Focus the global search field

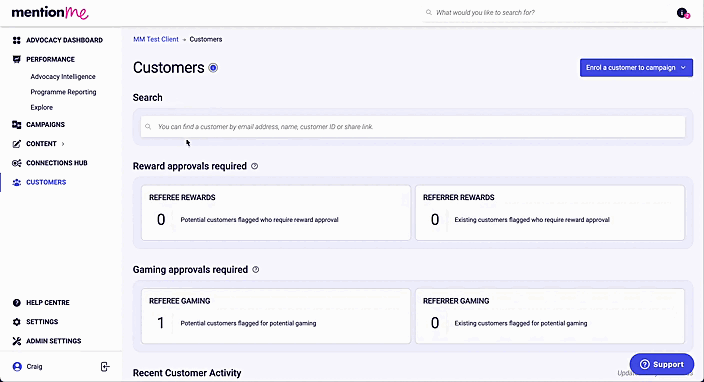[x=546, y=13]
